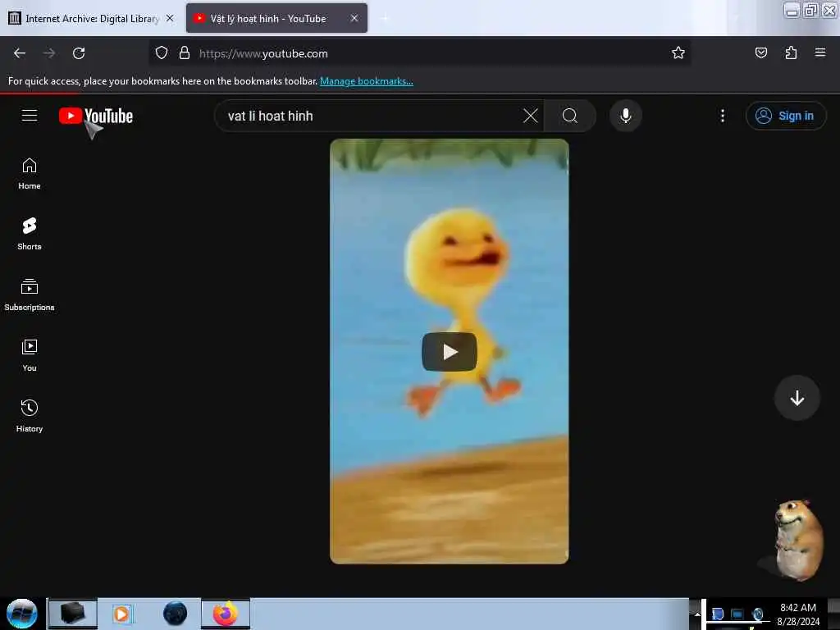Click the Sign in button
840x630 pixels.
pos(785,116)
